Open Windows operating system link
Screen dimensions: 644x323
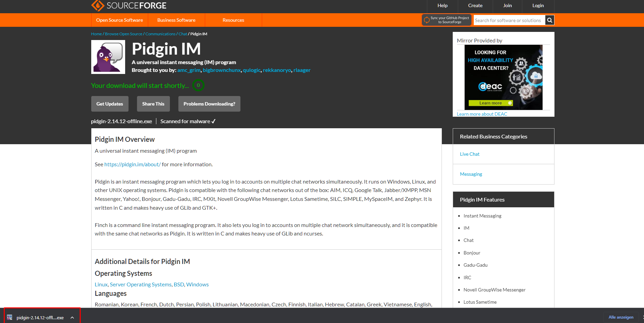tap(197, 285)
